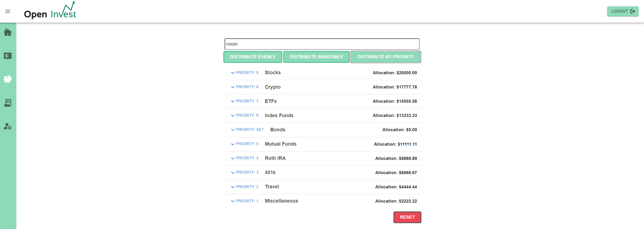The height and width of the screenshot is (229, 644).
Task: Click Allocation: $11111.11 text
Action: (x=395, y=144)
